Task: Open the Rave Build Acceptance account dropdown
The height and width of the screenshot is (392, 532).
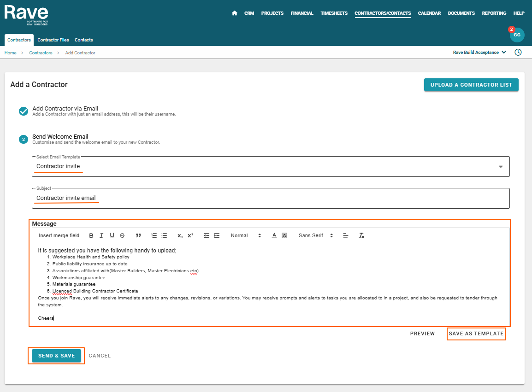Action: click(479, 52)
